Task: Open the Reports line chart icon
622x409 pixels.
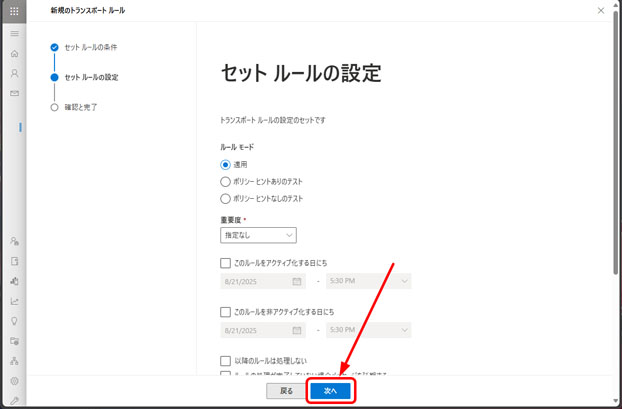Action: (14, 301)
